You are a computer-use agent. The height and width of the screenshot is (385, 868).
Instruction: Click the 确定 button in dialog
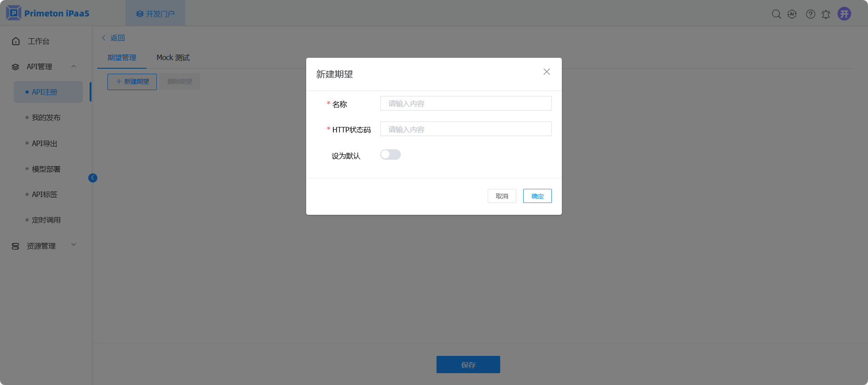(x=537, y=196)
